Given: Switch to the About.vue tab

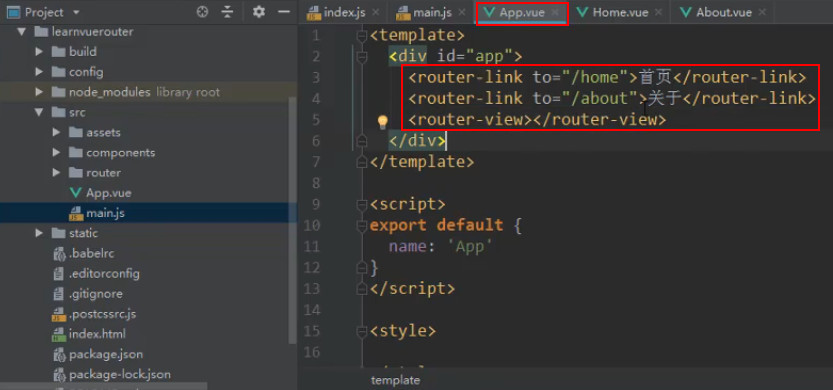Looking at the screenshot, I should point(724,12).
